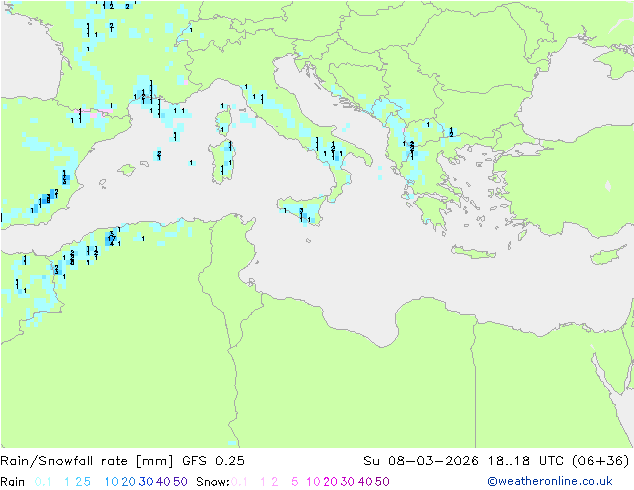Click the 'Rain' legend label
This screenshot has width=634, height=490.
[13, 482]
